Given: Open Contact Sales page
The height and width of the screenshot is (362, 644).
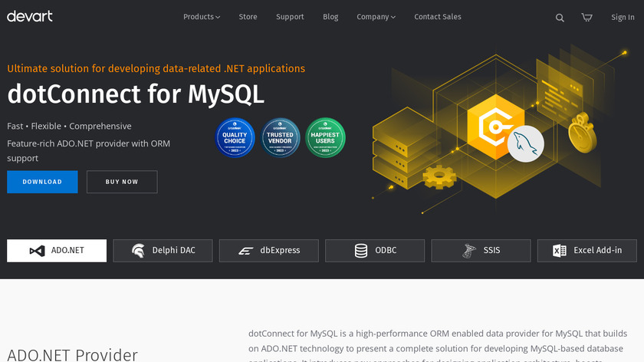Looking at the screenshot, I should pos(438,17).
